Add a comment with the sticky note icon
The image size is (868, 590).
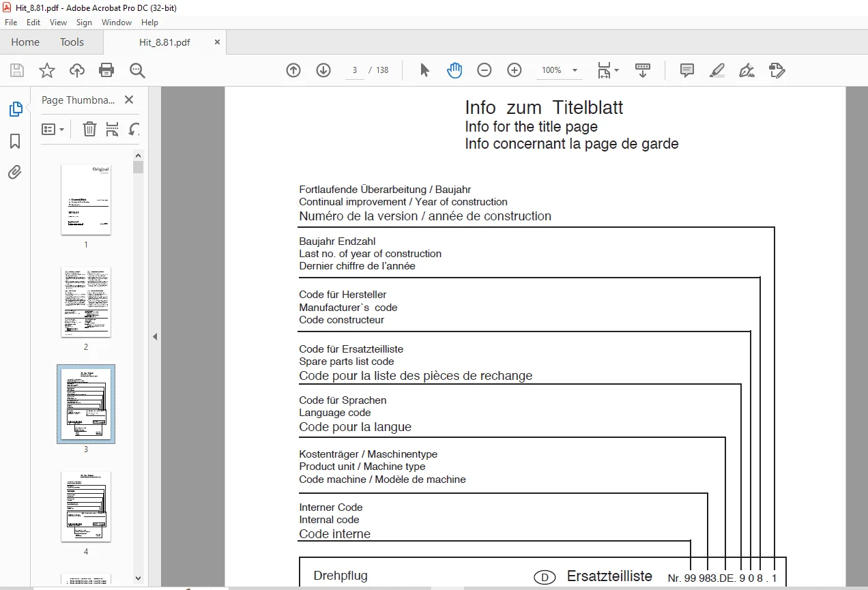click(x=687, y=70)
